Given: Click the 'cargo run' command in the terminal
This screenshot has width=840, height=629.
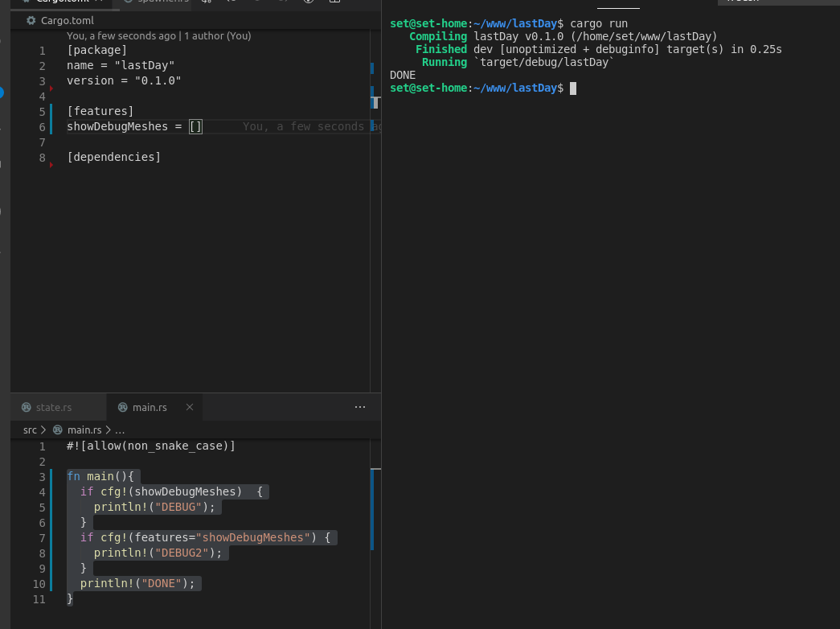Looking at the screenshot, I should point(599,23).
